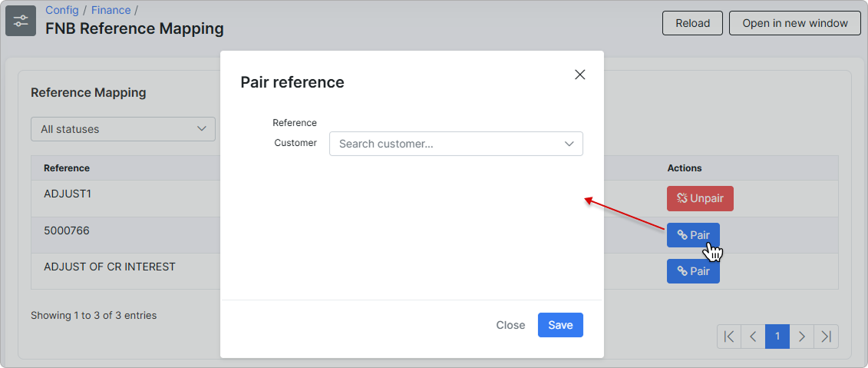Viewport: 868px width, 368px height.
Task: Click Open in new window button
Action: [795, 23]
